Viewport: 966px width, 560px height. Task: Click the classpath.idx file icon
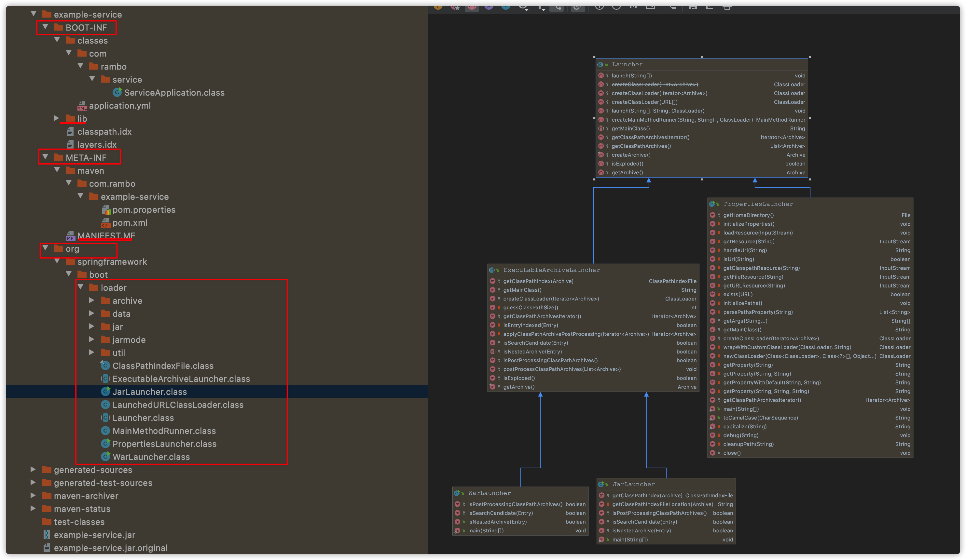tap(70, 131)
